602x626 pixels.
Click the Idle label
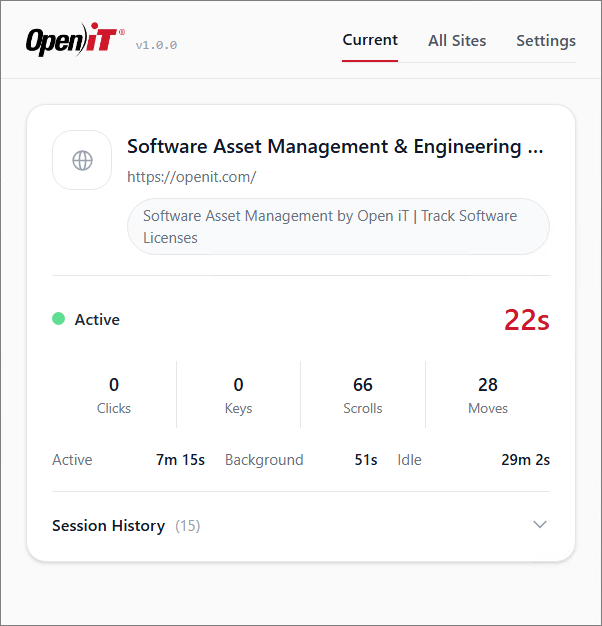[409, 460]
